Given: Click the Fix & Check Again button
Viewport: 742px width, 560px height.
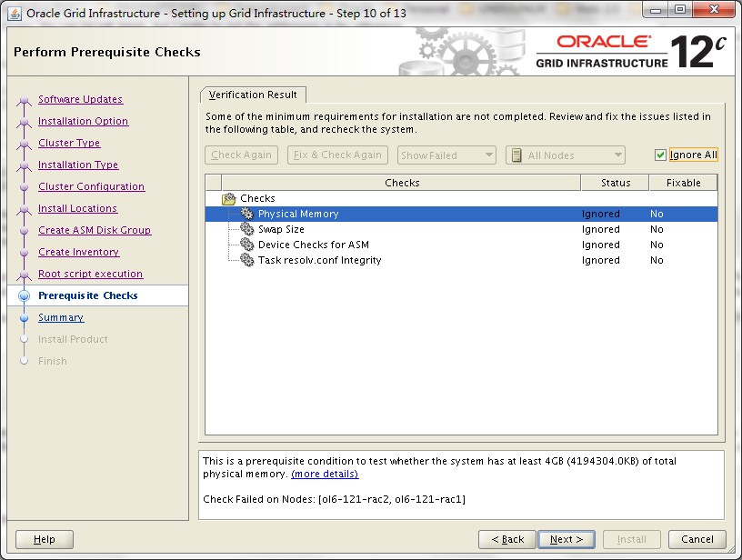Looking at the screenshot, I should (337, 155).
